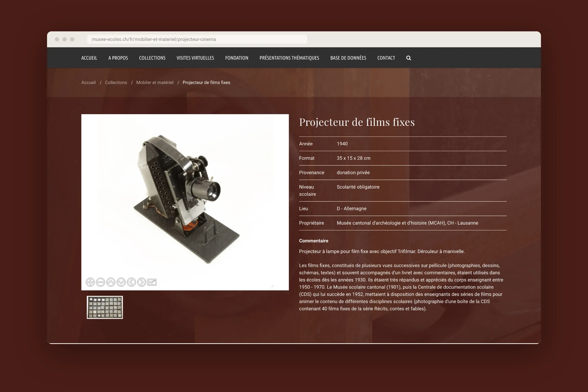The height and width of the screenshot is (392, 588).
Task: Pan the image down with the arrow
Action: [121, 282]
